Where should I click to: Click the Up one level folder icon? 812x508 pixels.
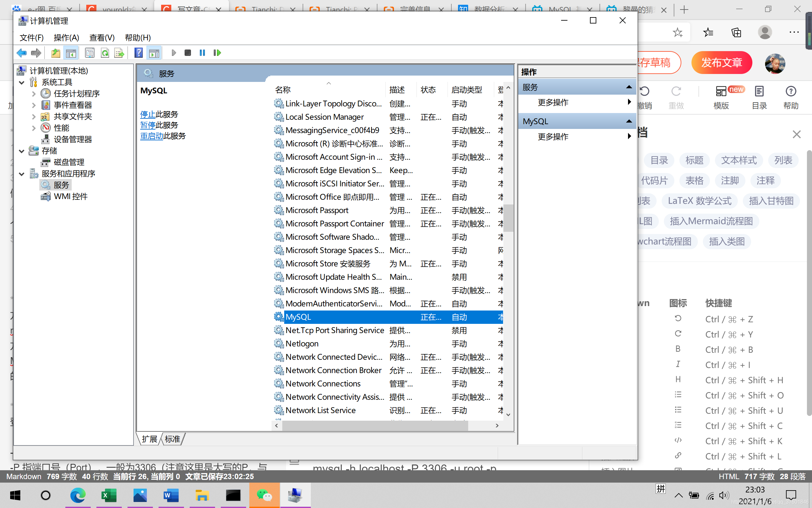click(56, 53)
